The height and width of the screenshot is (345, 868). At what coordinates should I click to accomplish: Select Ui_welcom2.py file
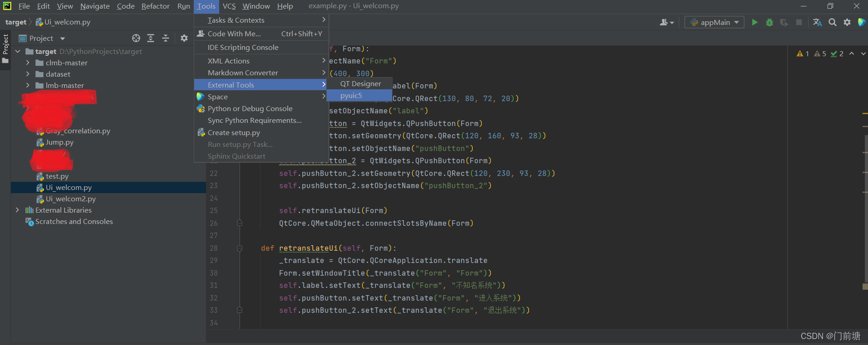[70, 199]
